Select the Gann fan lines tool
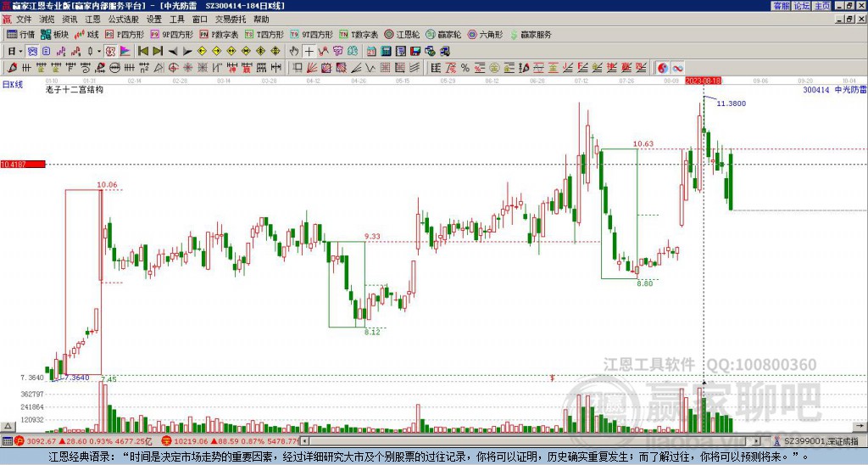Screen dimensions: 868x465 pyautogui.click(x=312, y=68)
